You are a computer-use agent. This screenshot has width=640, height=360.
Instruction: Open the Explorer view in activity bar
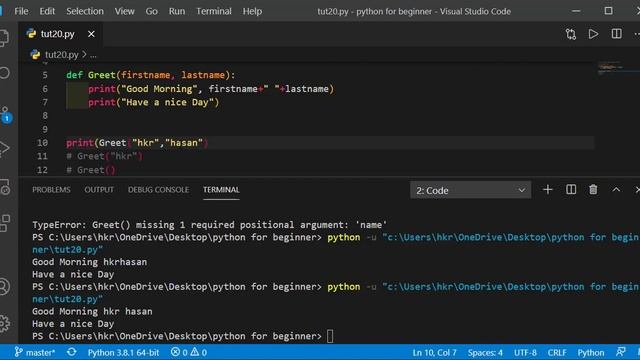click(4, 38)
